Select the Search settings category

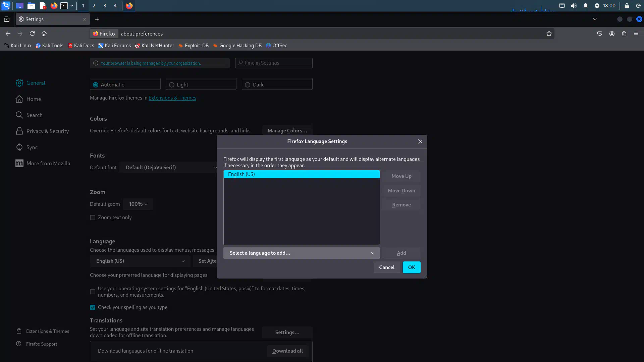[29, 115]
